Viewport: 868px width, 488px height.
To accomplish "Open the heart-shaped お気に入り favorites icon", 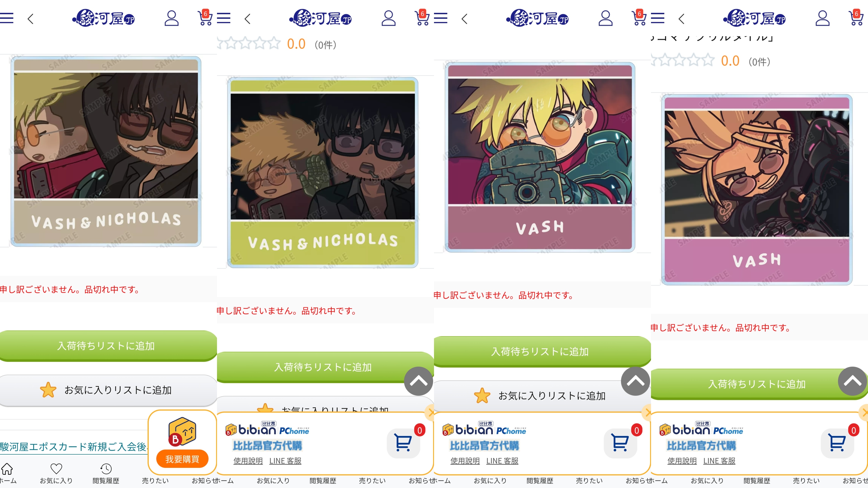I will (x=56, y=469).
